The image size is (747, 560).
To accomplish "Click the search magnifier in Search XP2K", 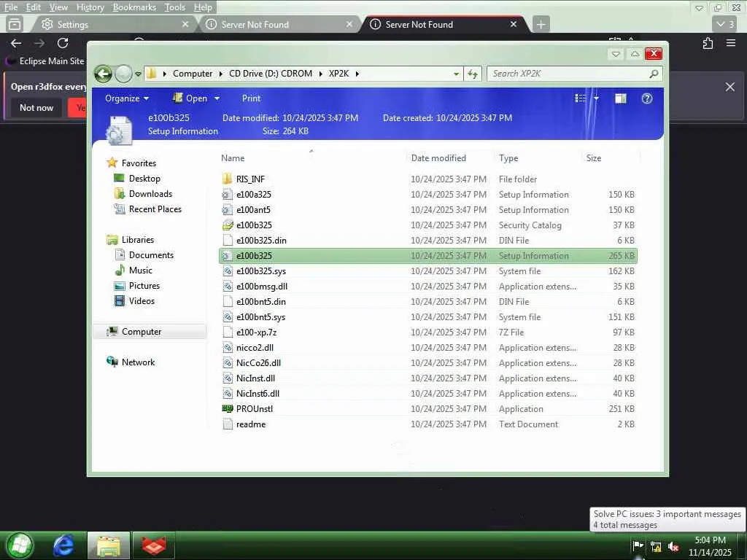I will (x=654, y=74).
